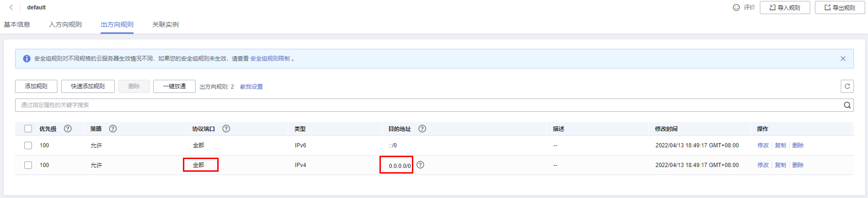Click the search magnifier icon
868x198 pixels.
tap(847, 105)
